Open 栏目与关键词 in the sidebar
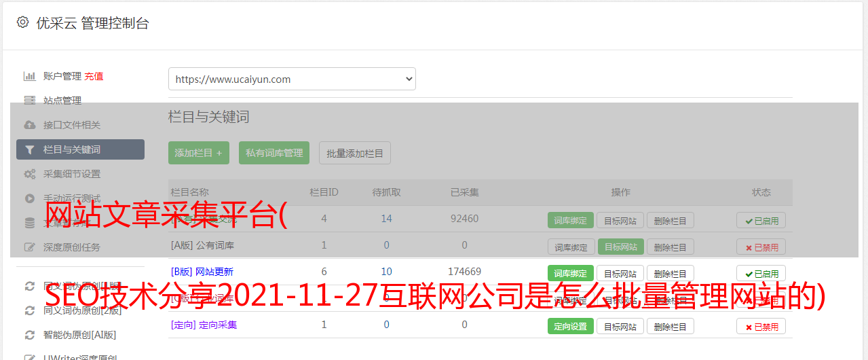Image resolution: width=868 pixels, height=360 pixels. tap(80, 149)
